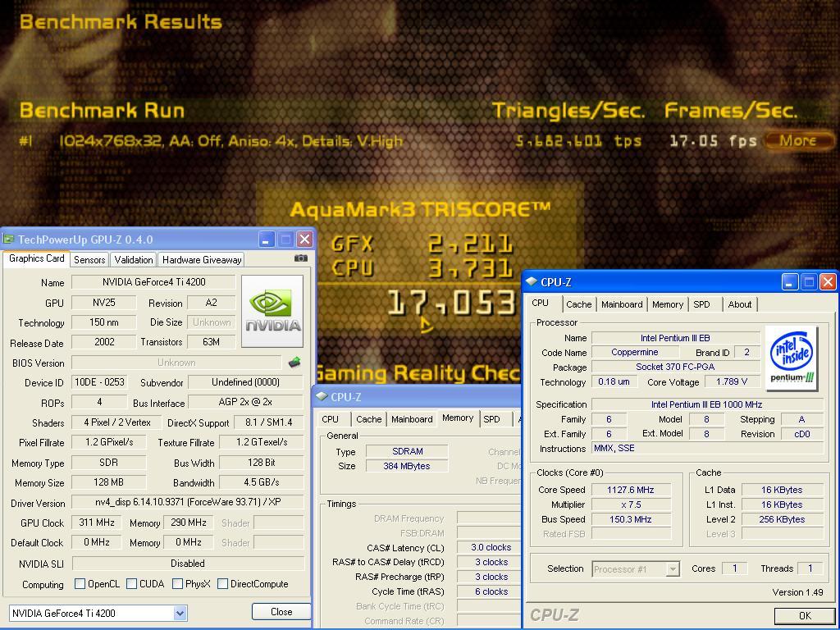This screenshot has width=840, height=630.
Task: Open SPD tab in front CPU-Z window
Action: 701,304
